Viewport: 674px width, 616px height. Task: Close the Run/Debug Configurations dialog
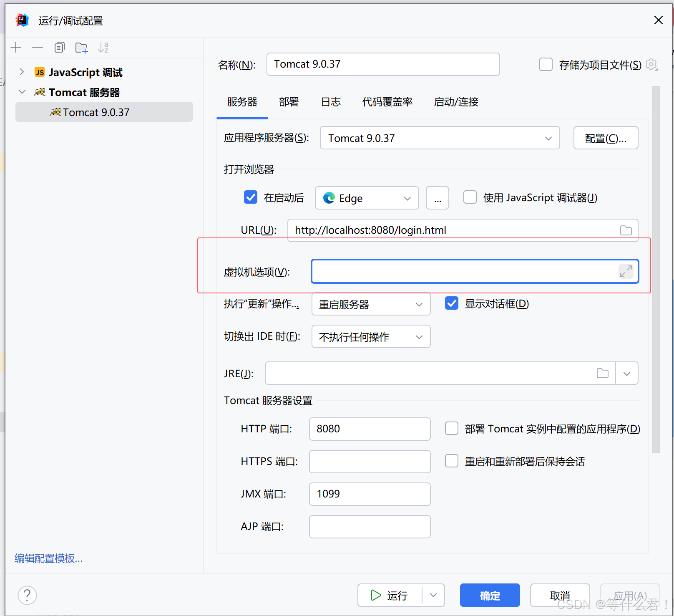[659, 20]
